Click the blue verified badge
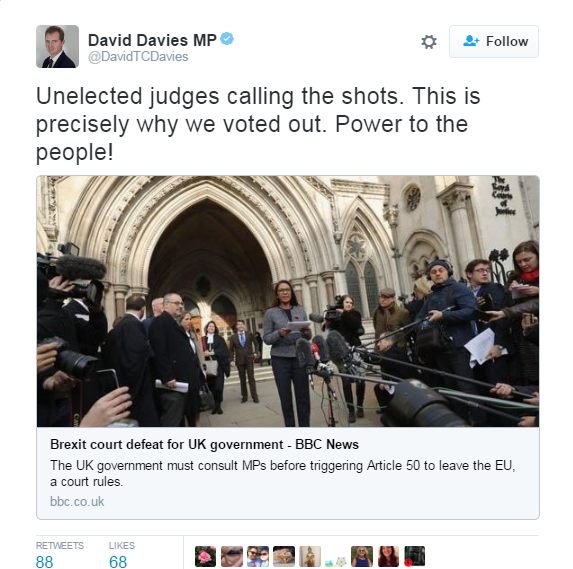 (x=227, y=38)
